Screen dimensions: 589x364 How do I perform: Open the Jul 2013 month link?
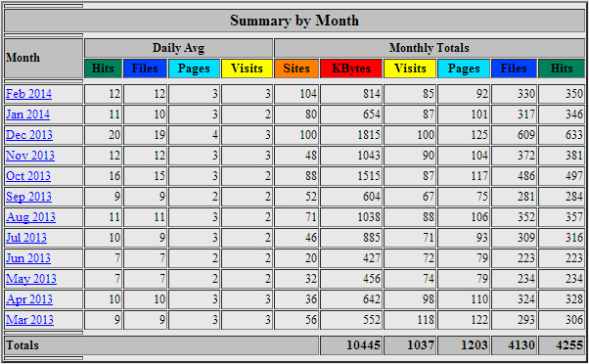pos(26,238)
